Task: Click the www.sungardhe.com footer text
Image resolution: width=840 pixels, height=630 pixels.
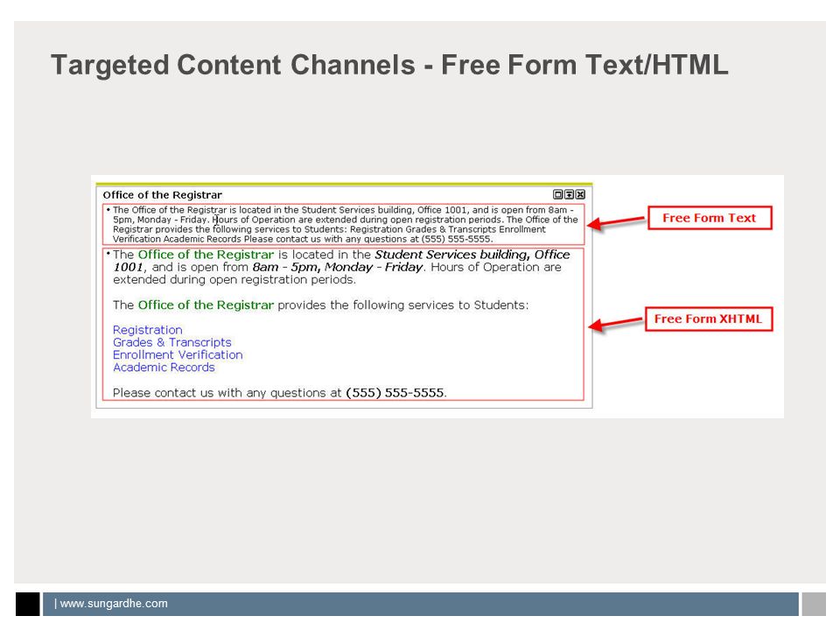Action: [x=114, y=603]
